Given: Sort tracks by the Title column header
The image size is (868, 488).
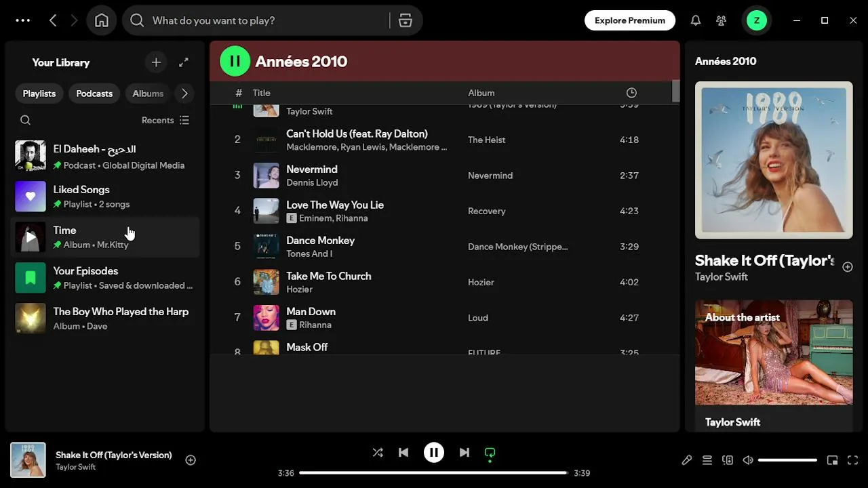Looking at the screenshot, I should click(x=262, y=93).
